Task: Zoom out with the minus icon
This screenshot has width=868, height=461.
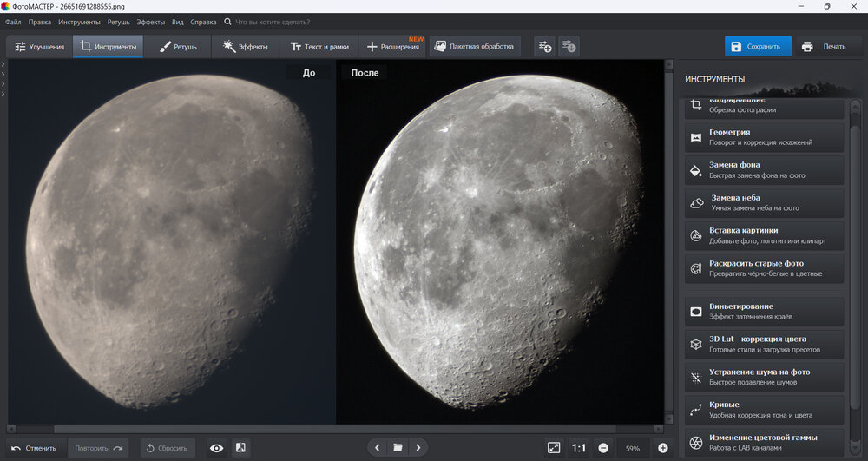Action: point(603,448)
